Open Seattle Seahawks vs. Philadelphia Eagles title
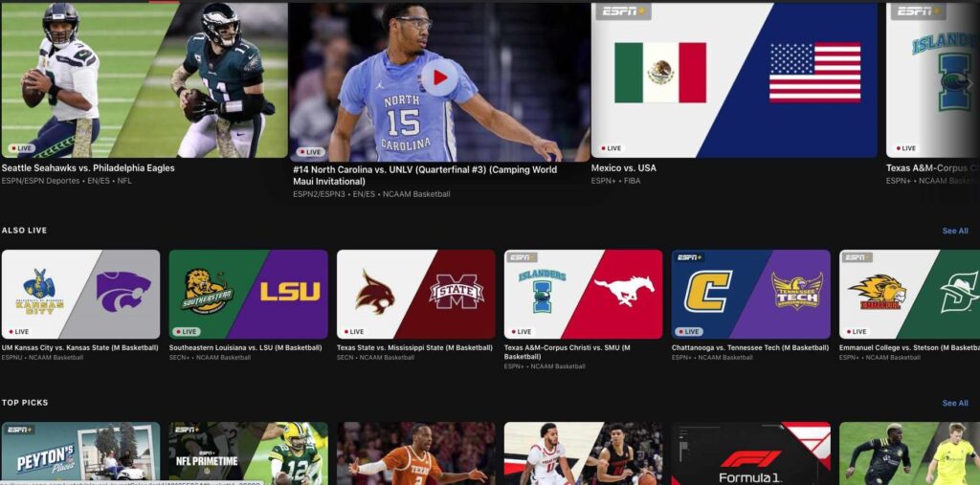This screenshot has width=980, height=485. tap(101, 168)
